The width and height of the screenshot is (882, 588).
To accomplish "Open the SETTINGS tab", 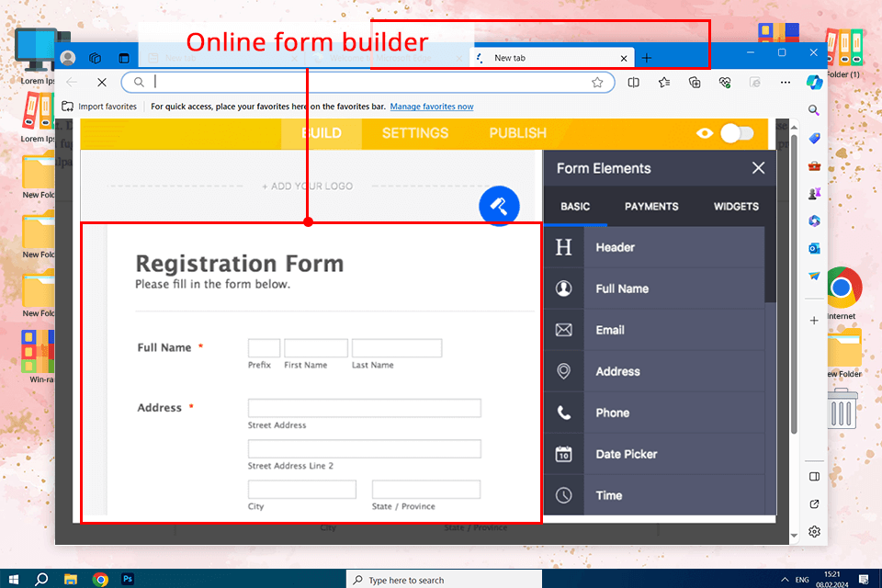I will pyautogui.click(x=415, y=133).
